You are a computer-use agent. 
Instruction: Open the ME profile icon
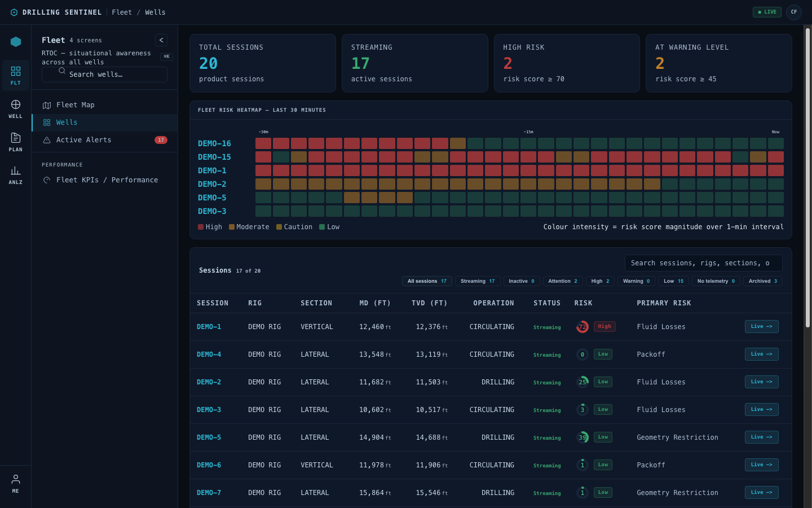[x=16, y=484]
